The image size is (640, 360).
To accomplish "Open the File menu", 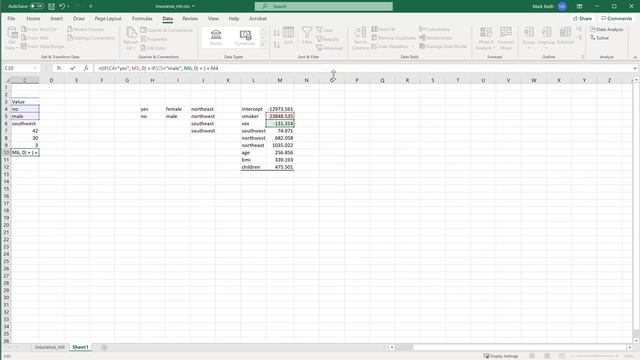I will pyautogui.click(x=11, y=19).
